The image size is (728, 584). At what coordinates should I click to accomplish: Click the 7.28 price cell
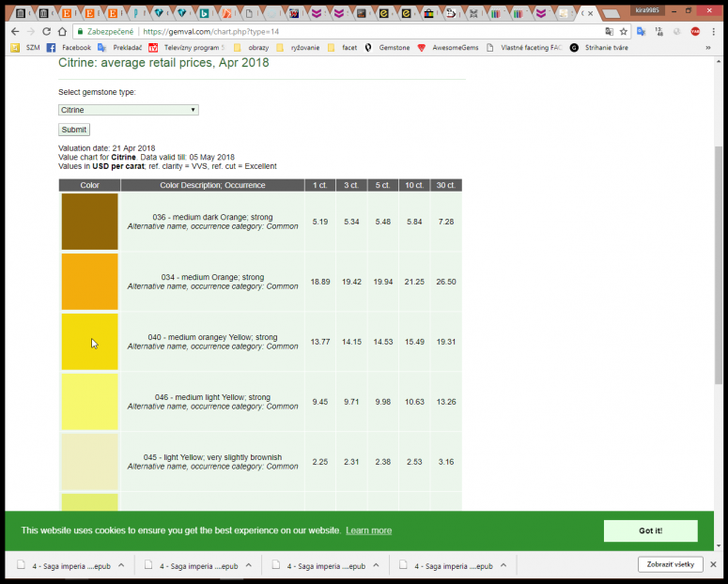[446, 222]
